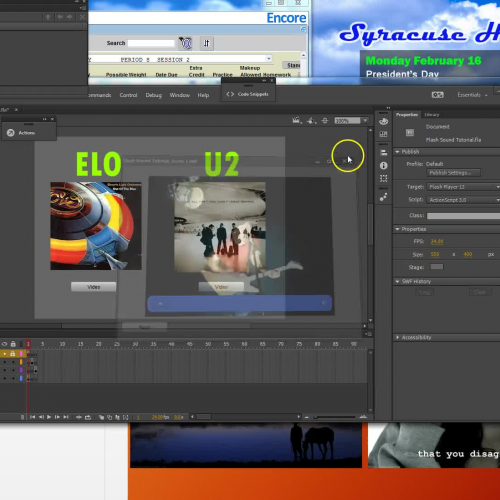Toggle outlines for all layers header icon

pyautogui.click(x=21, y=344)
